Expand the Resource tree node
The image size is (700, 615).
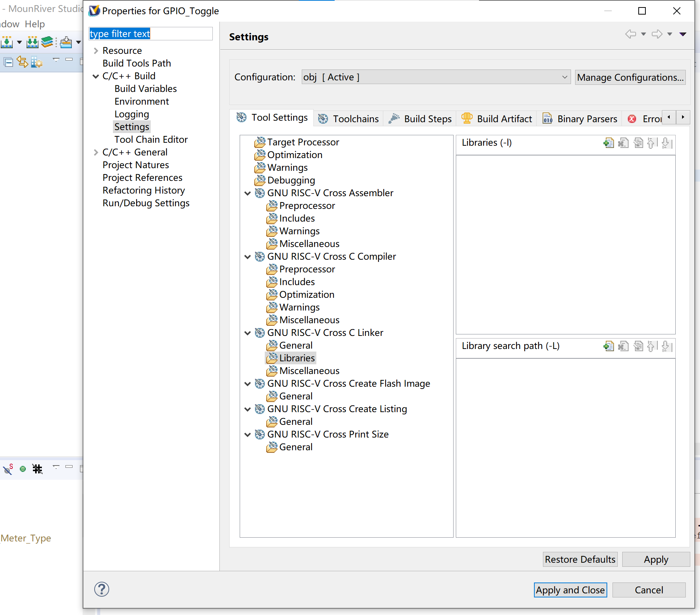(x=96, y=50)
